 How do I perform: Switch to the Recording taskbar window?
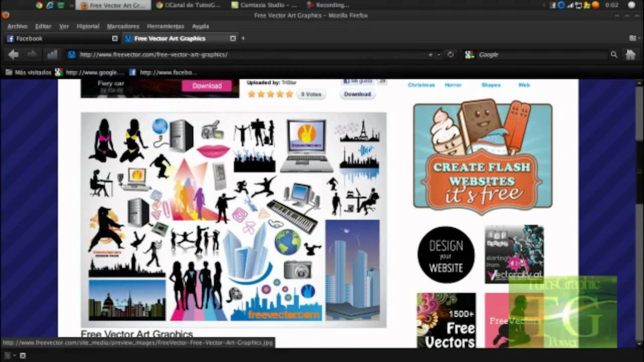pyautogui.click(x=328, y=5)
